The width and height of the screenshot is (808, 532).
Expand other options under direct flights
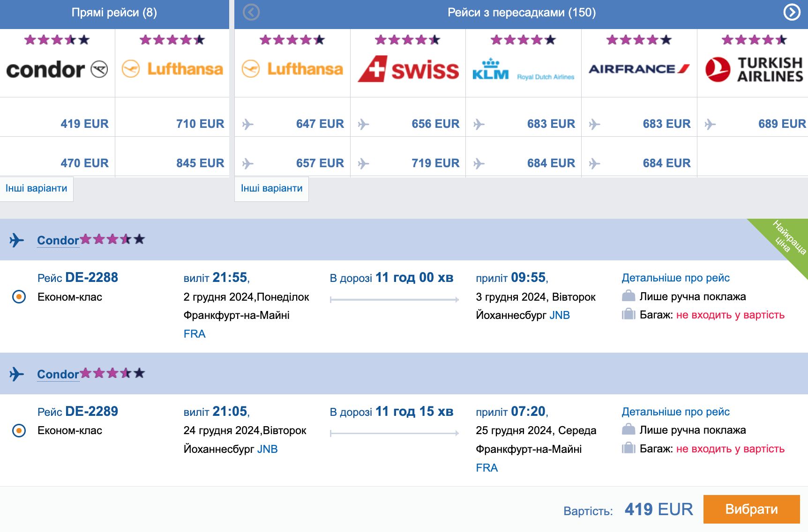tap(37, 188)
